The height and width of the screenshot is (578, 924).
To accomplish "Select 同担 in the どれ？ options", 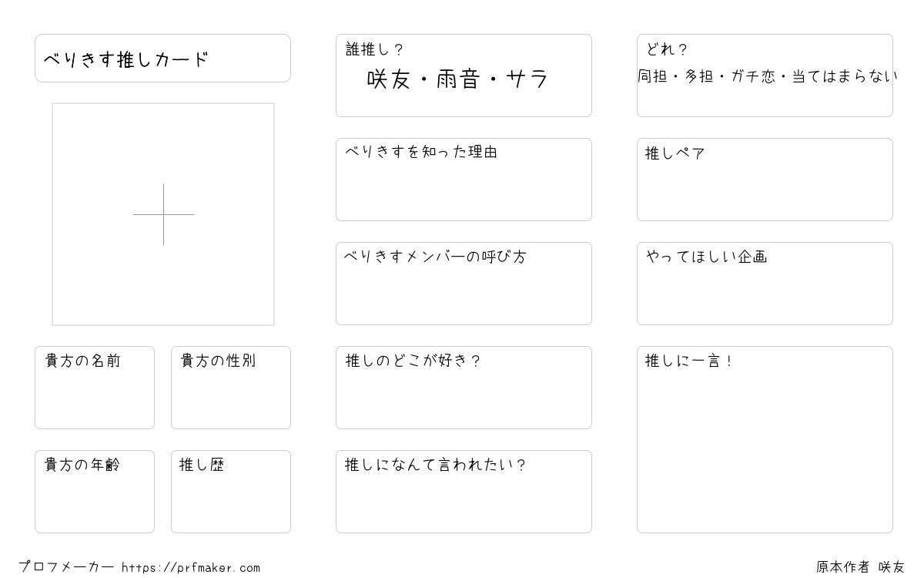I will coord(652,76).
